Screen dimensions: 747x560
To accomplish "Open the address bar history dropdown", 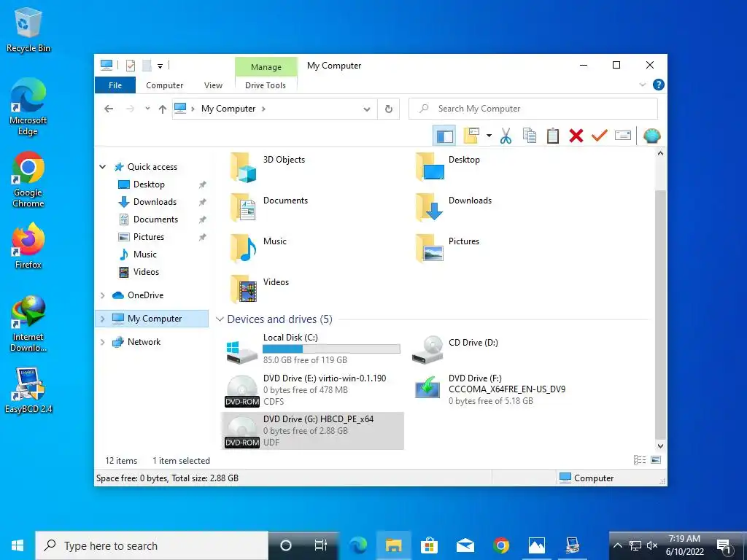I will click(x=366, y=109).
